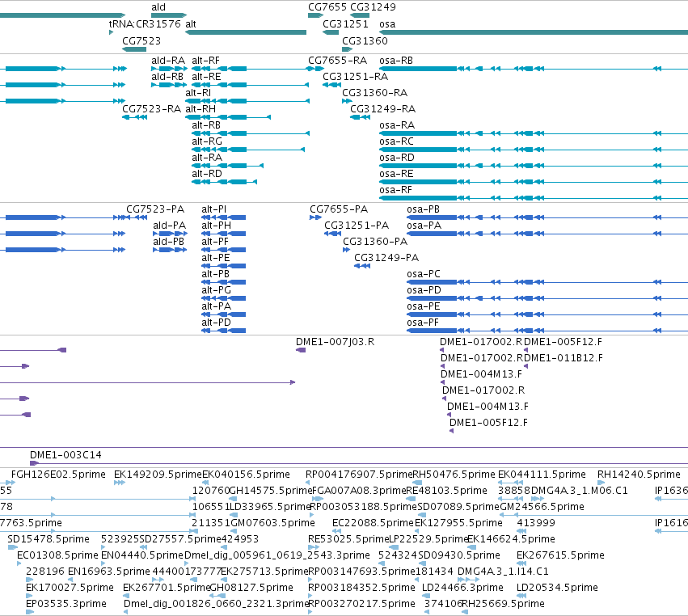
Task: Select the ald-RB transcript
Action: [x=169, y=85]
